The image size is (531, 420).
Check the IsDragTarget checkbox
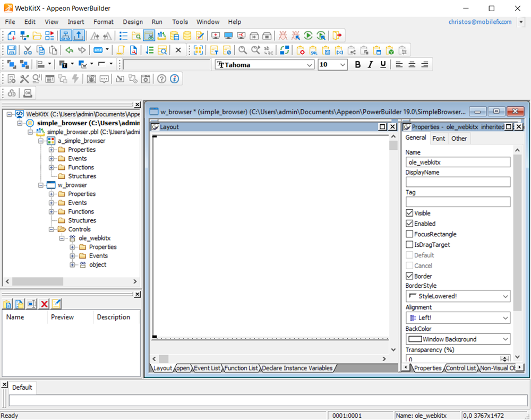(x=409, y=245)
